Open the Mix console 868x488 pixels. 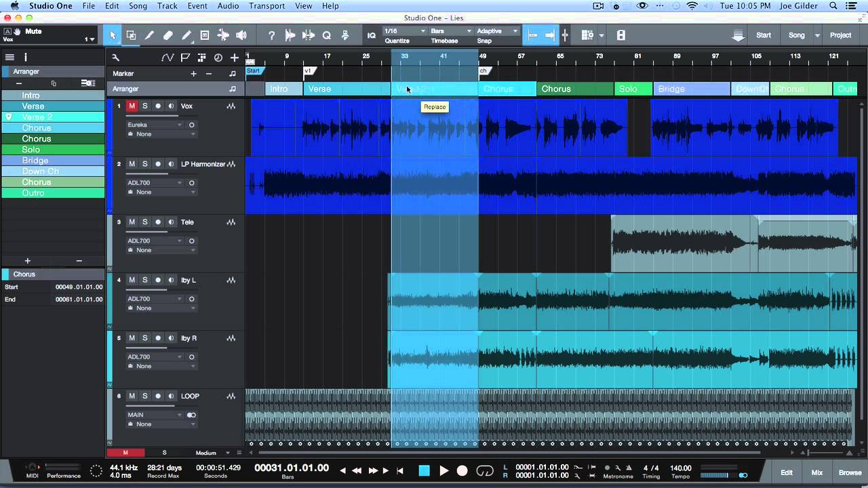pyautogui.click(x=817, y=472)
